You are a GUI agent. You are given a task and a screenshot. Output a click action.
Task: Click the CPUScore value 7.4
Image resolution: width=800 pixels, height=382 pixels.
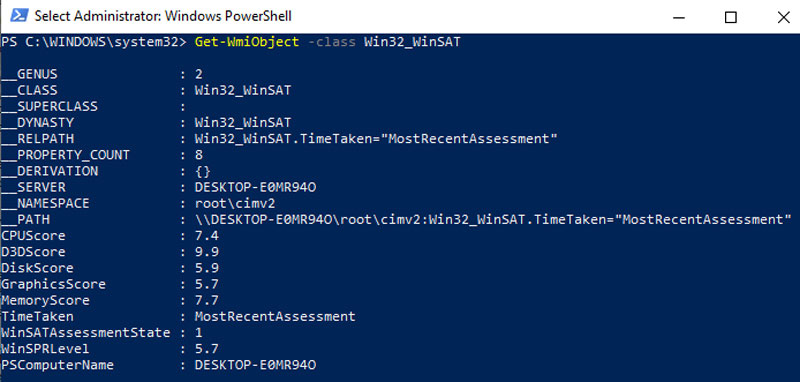[x=207, y=236]
